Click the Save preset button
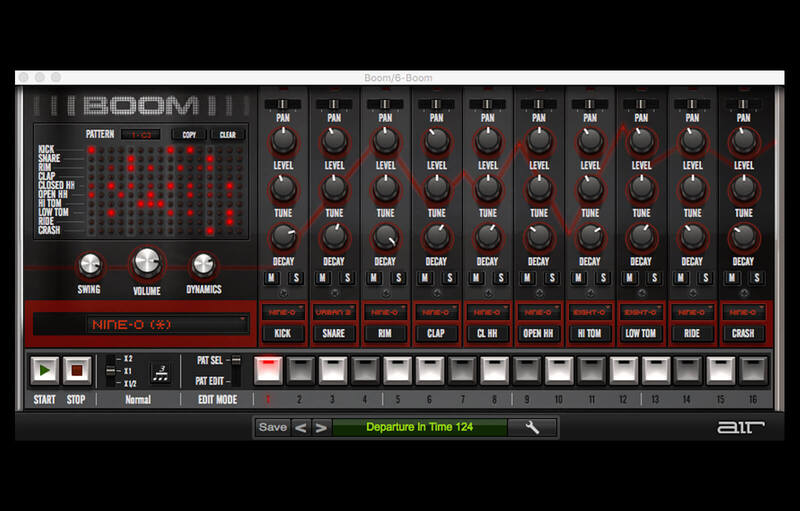The width and height of the screenshot is (800, 511). 272,427
